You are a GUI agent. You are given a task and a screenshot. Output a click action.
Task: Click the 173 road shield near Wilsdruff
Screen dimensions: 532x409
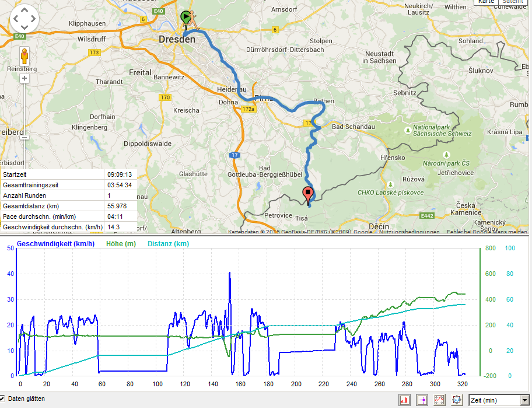coord(94,53)
